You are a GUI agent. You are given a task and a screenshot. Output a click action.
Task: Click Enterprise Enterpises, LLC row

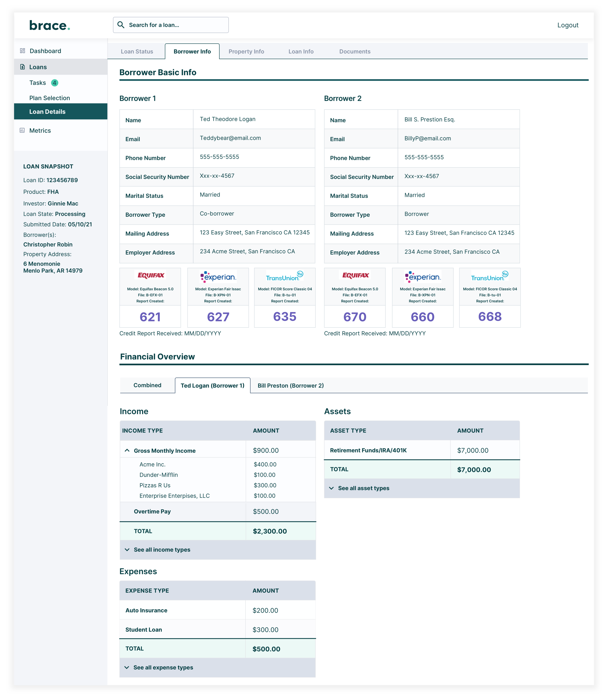[x=218, y=496]
